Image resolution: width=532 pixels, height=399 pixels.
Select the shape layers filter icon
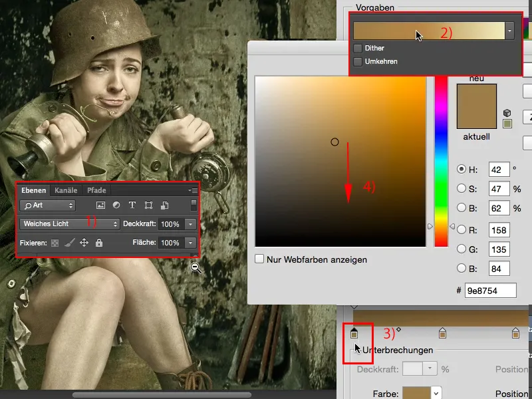[149, 204]
